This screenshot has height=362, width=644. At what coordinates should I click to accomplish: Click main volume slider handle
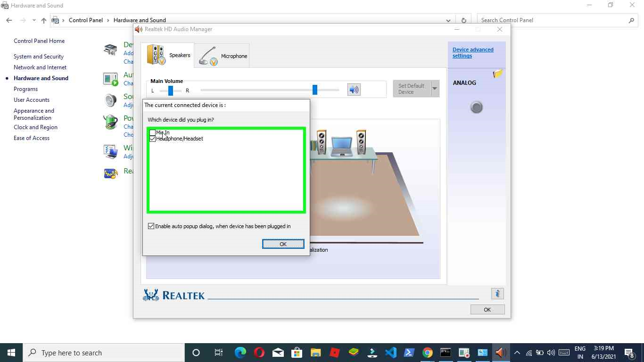pos(315,90)
